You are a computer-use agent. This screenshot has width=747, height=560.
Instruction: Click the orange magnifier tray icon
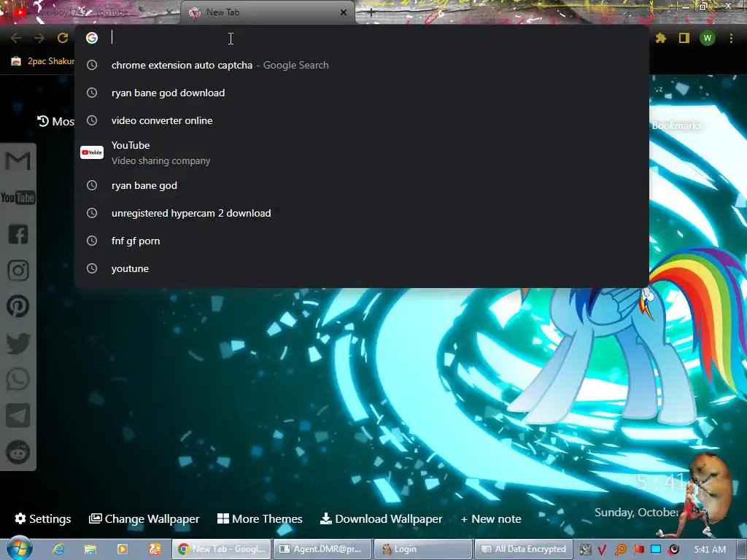620,550
